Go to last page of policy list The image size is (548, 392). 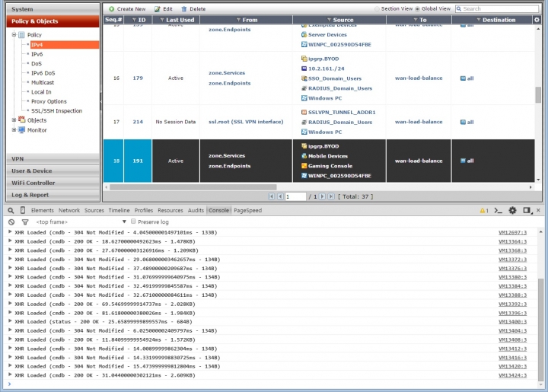point(331,196)
